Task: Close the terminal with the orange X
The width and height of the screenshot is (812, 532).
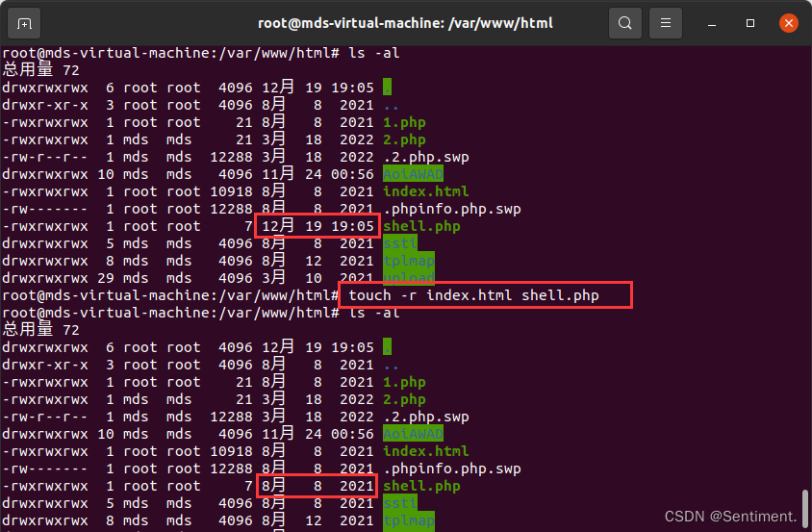Action: point(788,23)
